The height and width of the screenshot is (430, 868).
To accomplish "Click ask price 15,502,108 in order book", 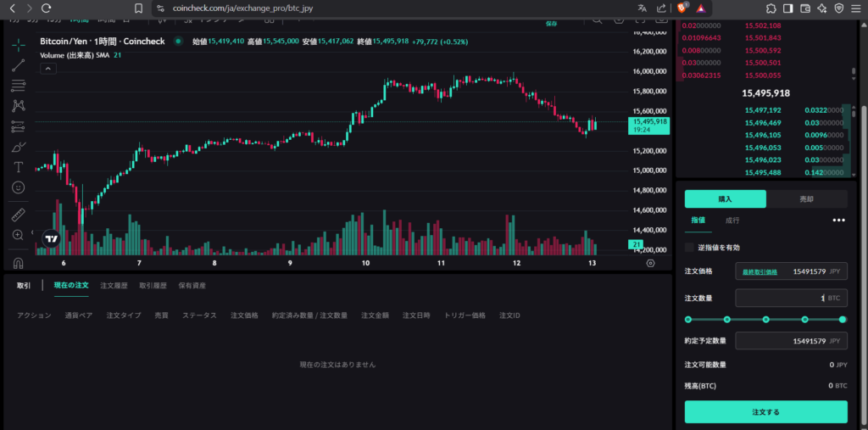I will 763,25.
